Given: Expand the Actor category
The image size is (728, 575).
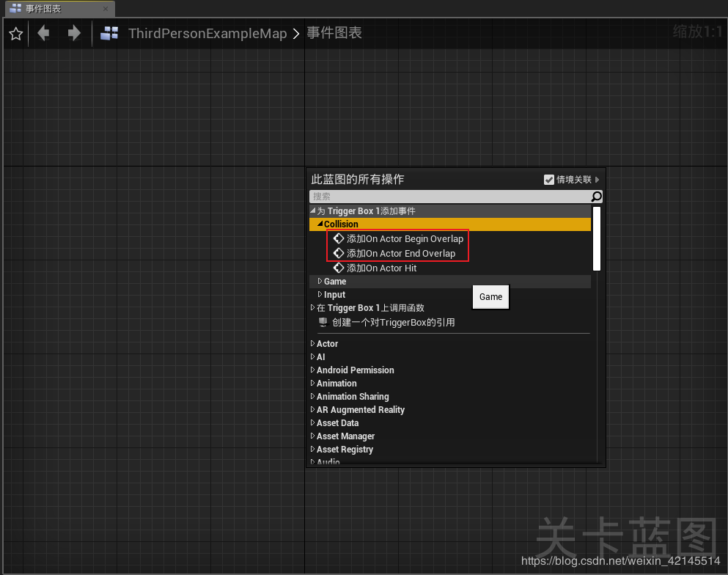Looking at the screenshot, I should pyautogui.click(x=312, y=344).
